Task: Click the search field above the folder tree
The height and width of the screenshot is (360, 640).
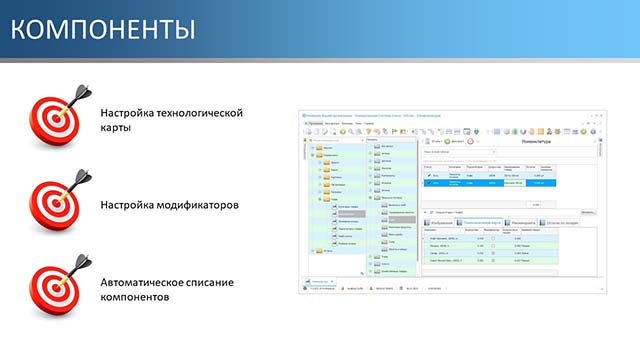Action: tap(336, 140)
